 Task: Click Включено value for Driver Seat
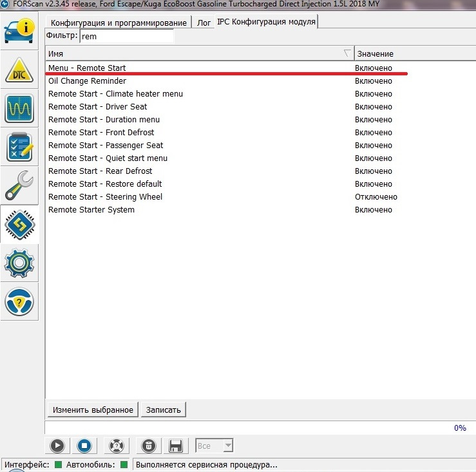pos(374,107)
